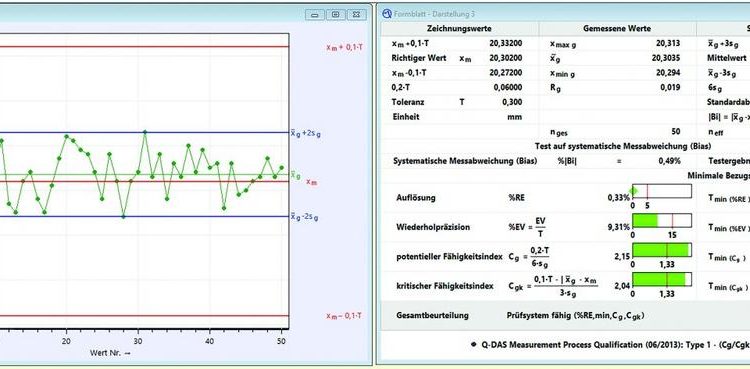Click the 'x̄g -2sg' chart line label

click(x=305, y=217)
